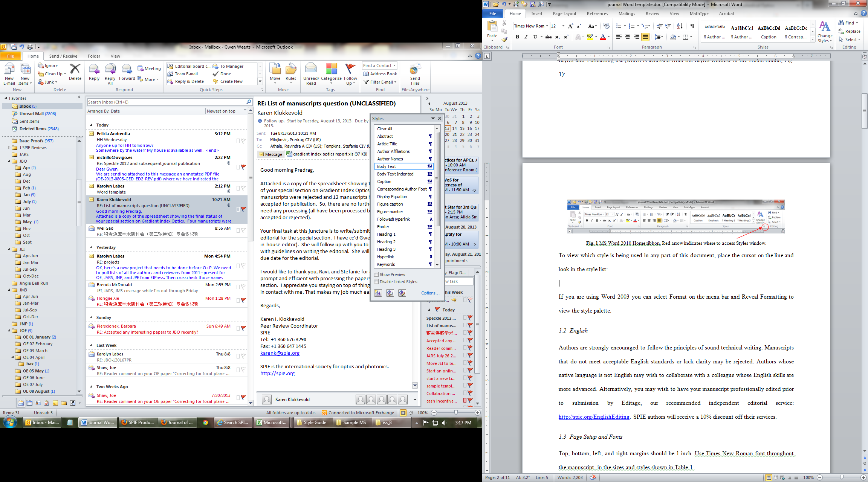Collapse the JBO folder in Outlook
This screenshot has height=482, width=868.
(9, 161)
